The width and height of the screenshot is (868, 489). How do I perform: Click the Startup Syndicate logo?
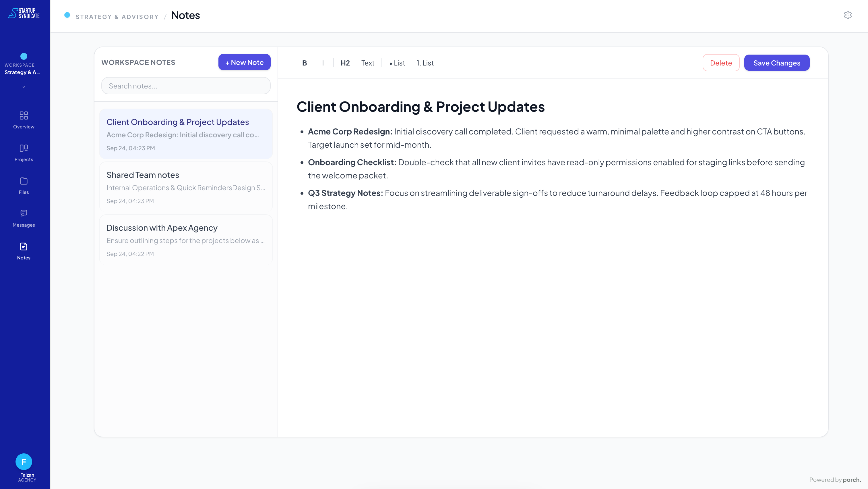(24, 13)
